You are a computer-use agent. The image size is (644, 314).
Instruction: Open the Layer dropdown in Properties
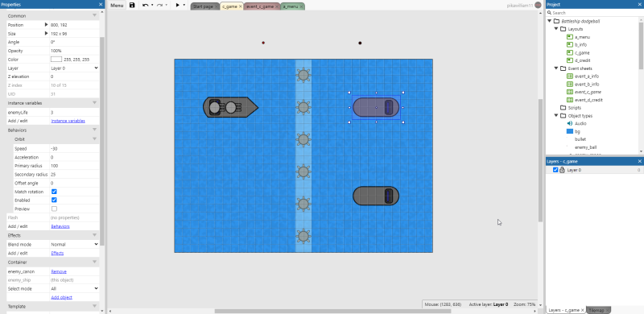point(74,68)
